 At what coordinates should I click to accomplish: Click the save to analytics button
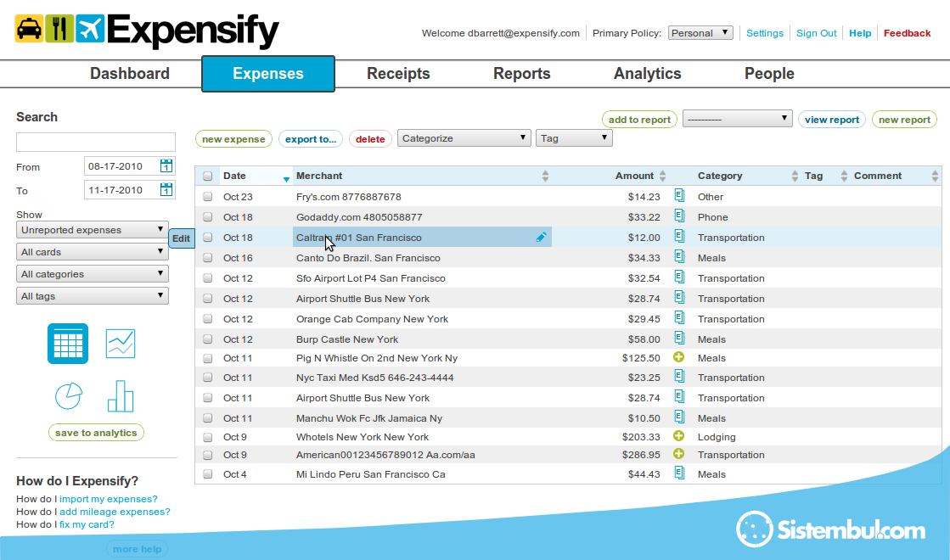[96, 432]
